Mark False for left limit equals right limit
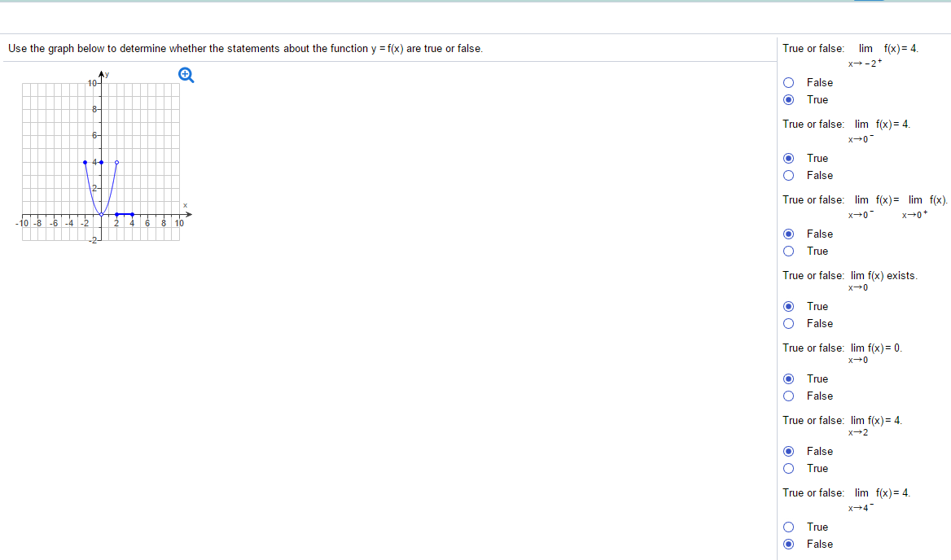Screen dimensions: 951x560 point(788,234)
